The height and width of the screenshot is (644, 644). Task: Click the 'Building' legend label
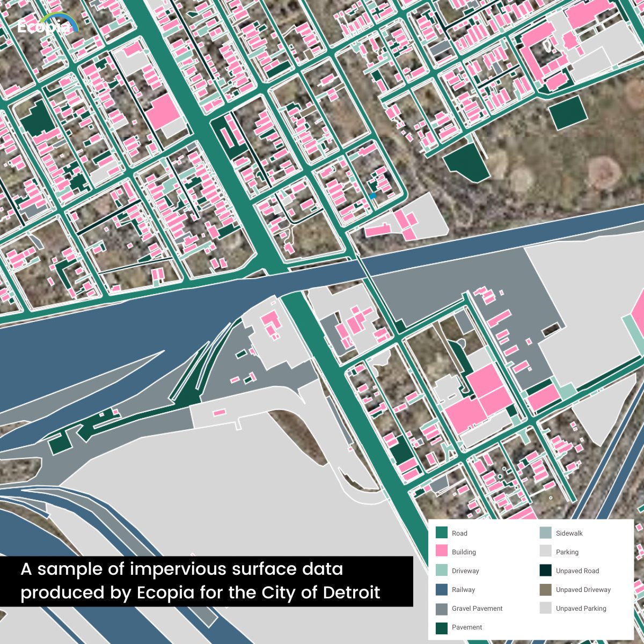pyautogui.click(x=464, y=552)
